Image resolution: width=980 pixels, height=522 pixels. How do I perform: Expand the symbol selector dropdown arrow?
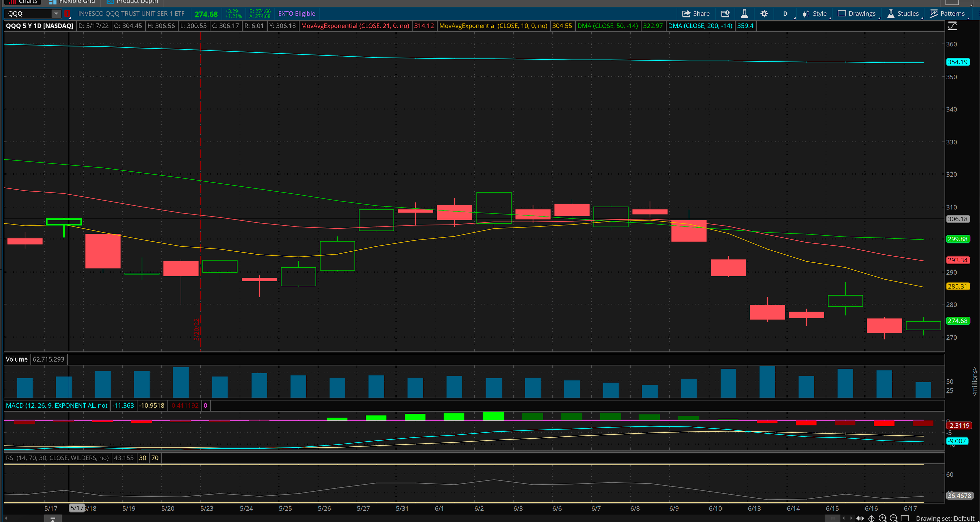click(x=56, y=14)
